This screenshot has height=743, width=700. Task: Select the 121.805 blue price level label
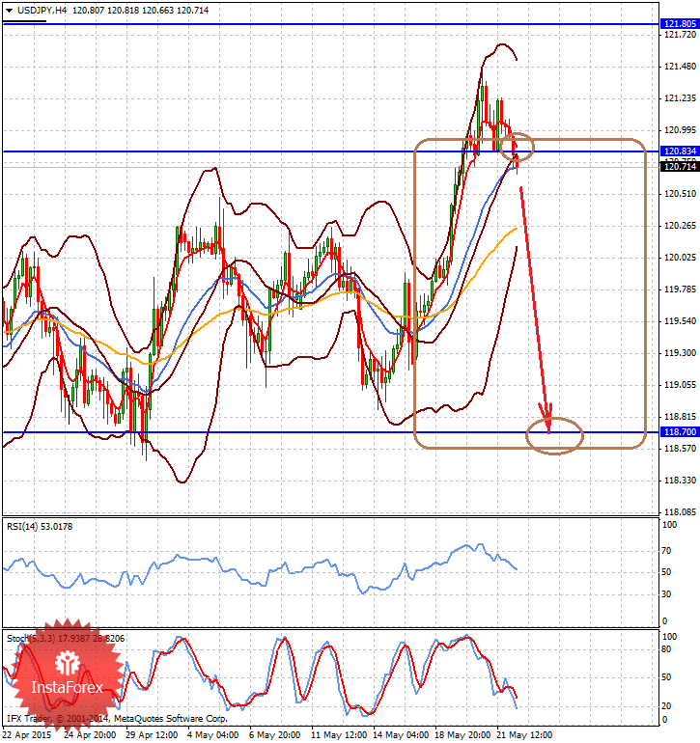[x=680, y=24]
